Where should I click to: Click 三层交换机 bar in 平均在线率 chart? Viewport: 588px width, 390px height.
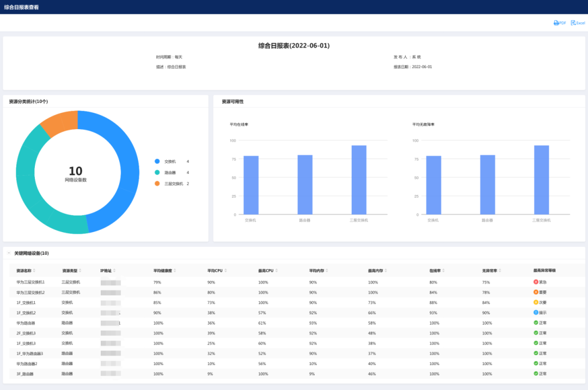coord(359,180)
